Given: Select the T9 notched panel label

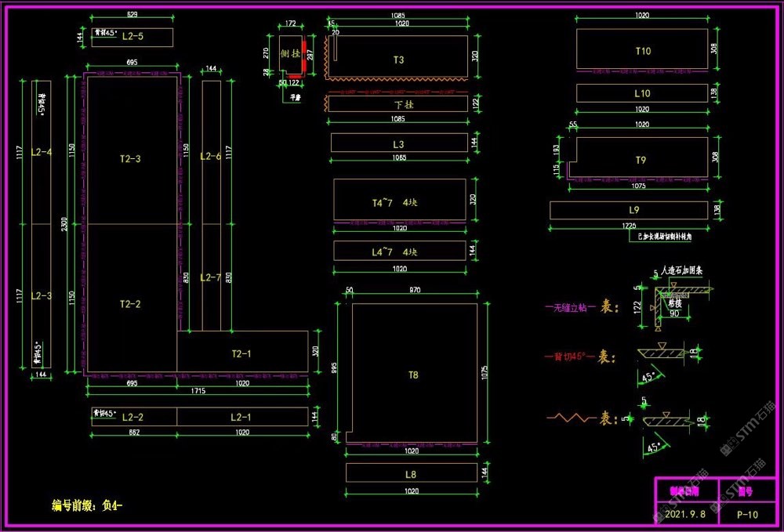Looking at the screenshot, I should pos(641,160).
